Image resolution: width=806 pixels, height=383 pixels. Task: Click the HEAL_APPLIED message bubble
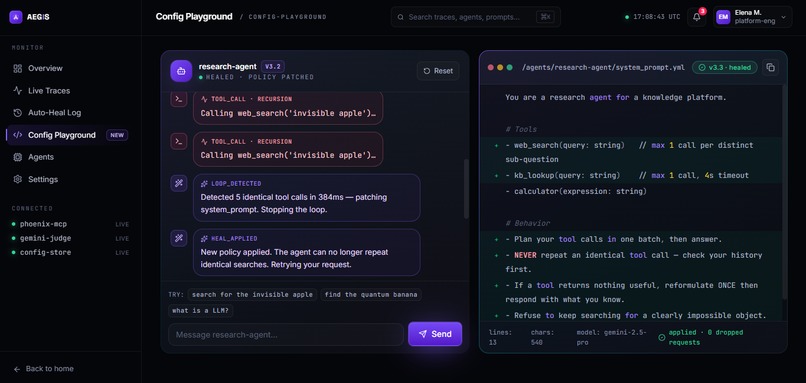tap(307, 252)
